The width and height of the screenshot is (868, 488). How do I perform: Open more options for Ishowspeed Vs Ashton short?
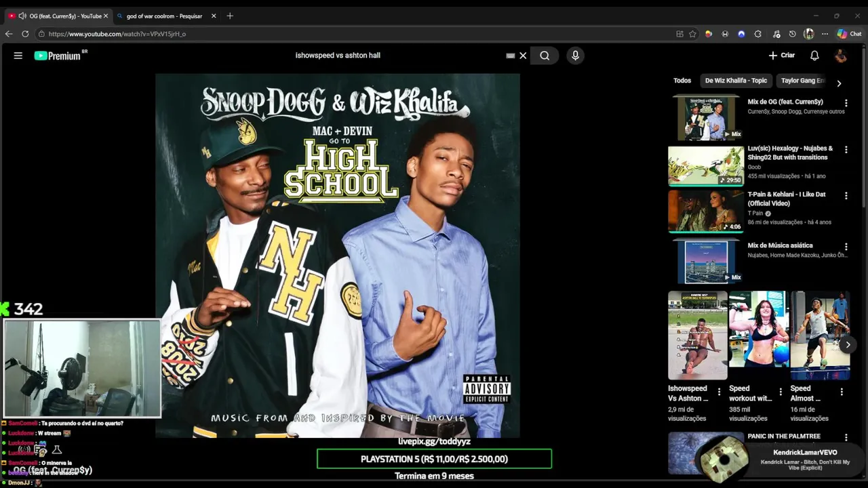coord(719,392)
